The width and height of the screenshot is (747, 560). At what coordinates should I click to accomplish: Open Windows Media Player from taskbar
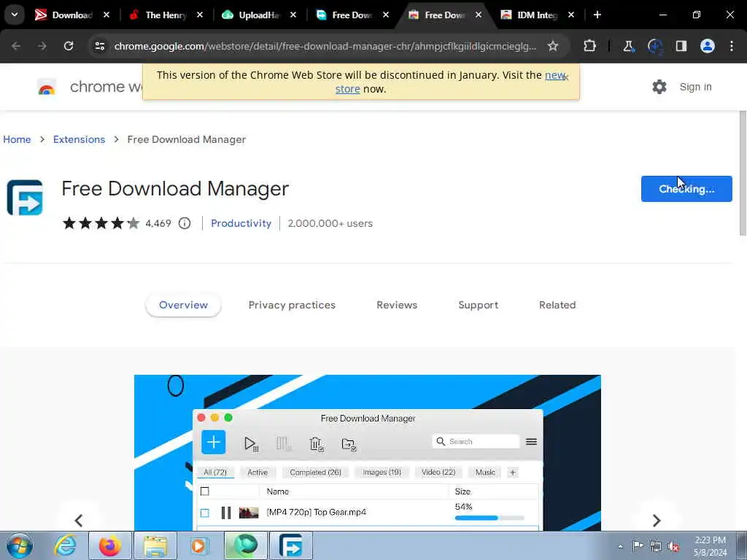pos(199,545)
